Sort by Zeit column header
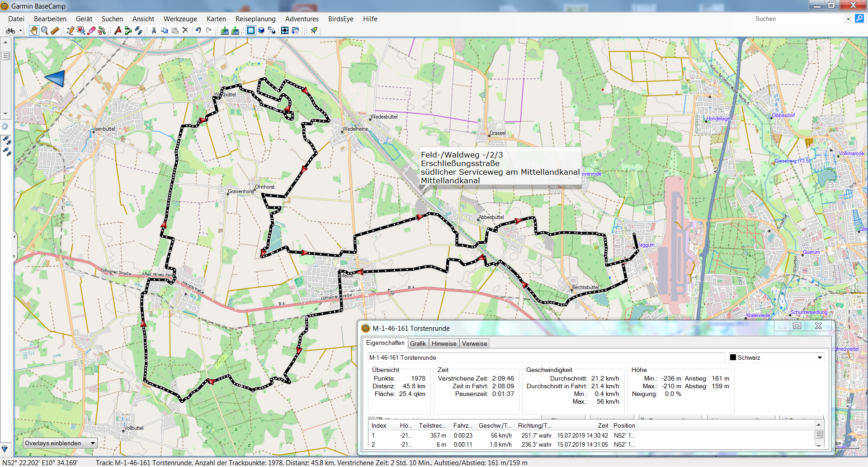868x467 pixels. point(583,425)
